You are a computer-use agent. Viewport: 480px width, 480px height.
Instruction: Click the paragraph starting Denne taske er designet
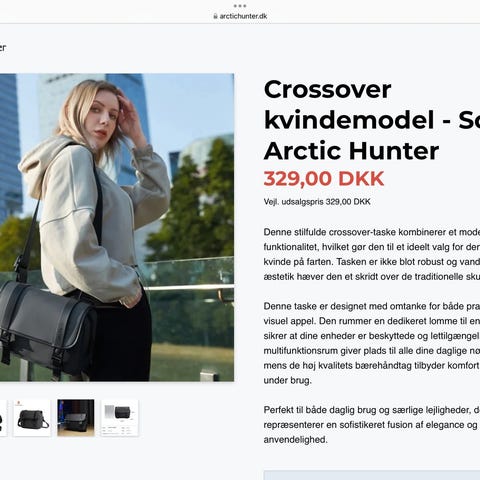372,343
